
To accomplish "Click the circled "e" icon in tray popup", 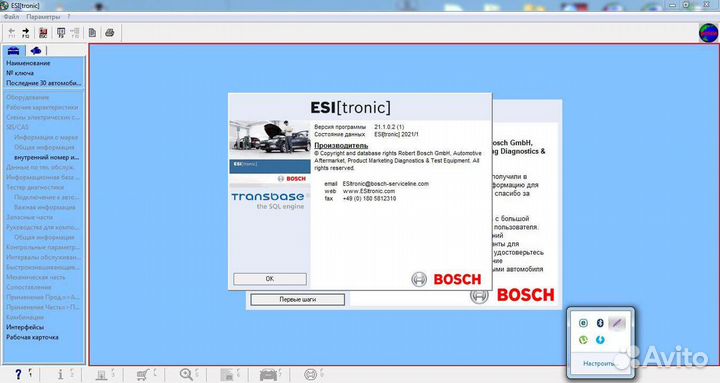I will (x=583, y=323).
